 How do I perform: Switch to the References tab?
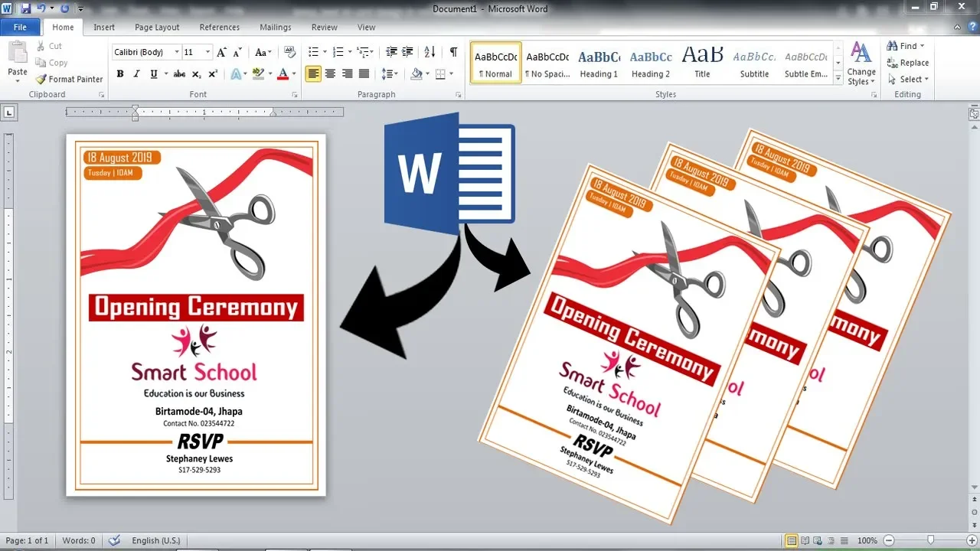(x=220, y=27)
